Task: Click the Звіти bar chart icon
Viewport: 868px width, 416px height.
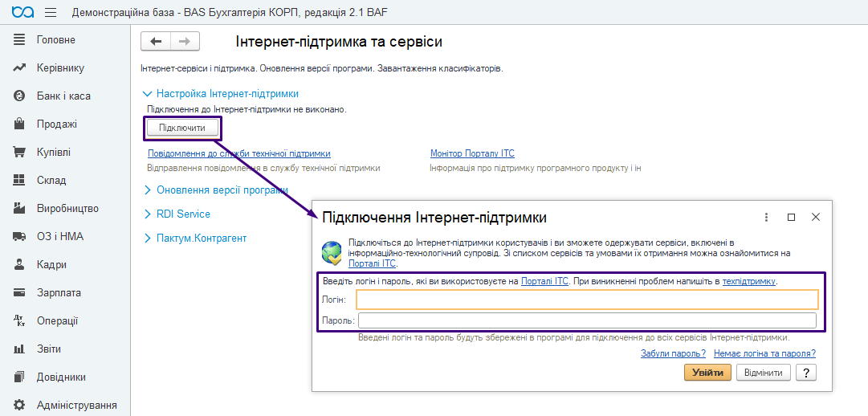Action: pyautogui.click(x=19, y=349)
